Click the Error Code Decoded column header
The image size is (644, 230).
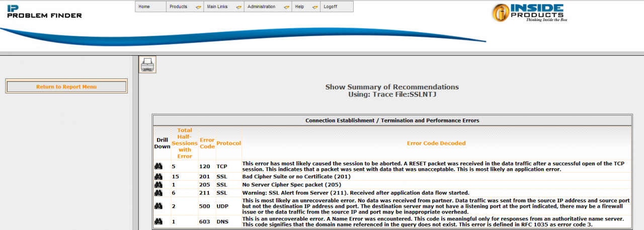click(x=436, y=143)
